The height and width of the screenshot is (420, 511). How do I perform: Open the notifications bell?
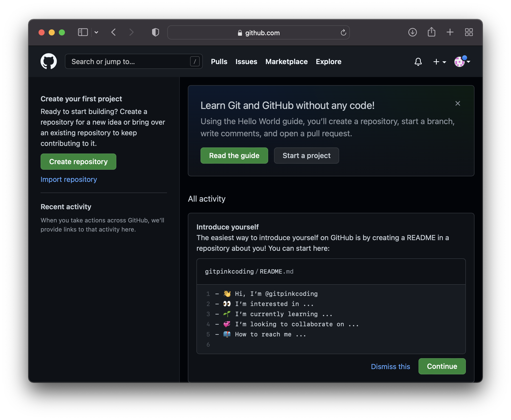click(418, 62)
